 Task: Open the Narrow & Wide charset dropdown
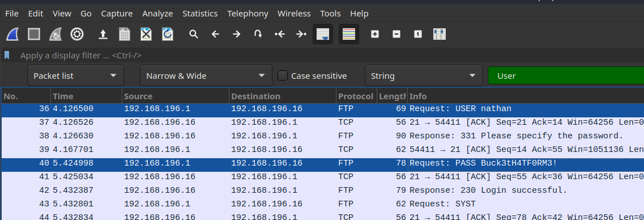(x=206, y=75)
